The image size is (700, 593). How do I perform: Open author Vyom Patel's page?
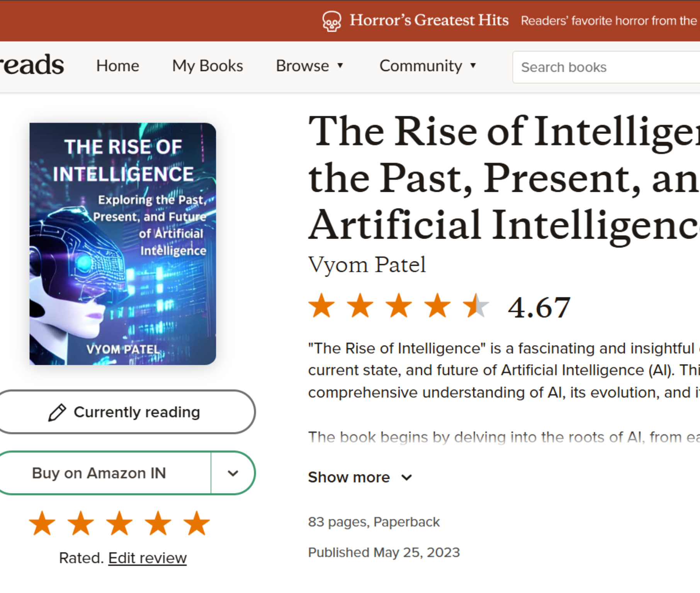[367, 265]
